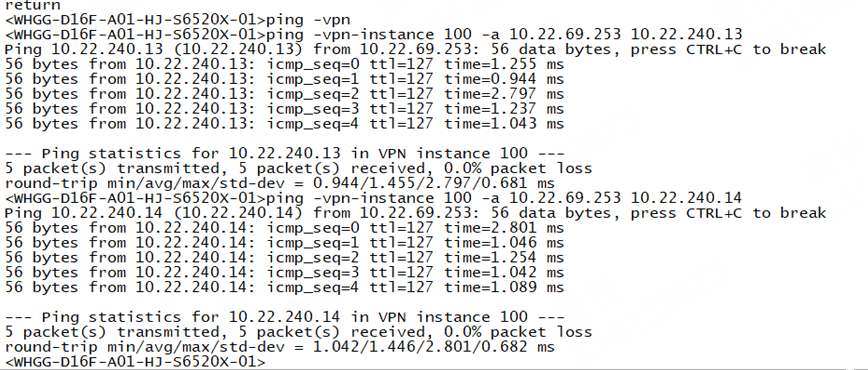Click the time=1.254 ms reply line

pyautogui.click(x=284, y=258)
